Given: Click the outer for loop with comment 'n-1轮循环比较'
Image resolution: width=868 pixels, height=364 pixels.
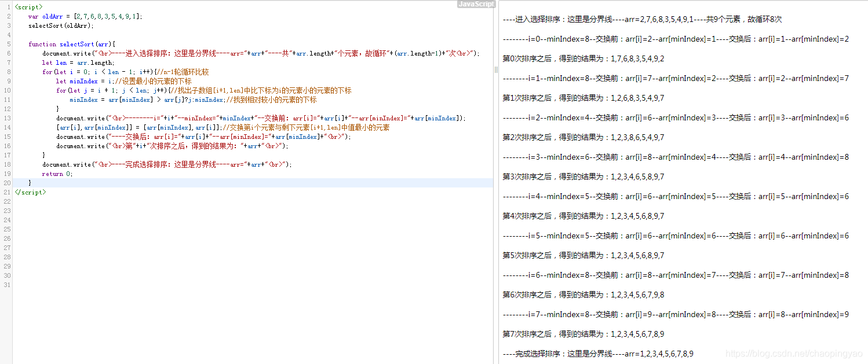Looking at the screenshot, I should 126,72.
